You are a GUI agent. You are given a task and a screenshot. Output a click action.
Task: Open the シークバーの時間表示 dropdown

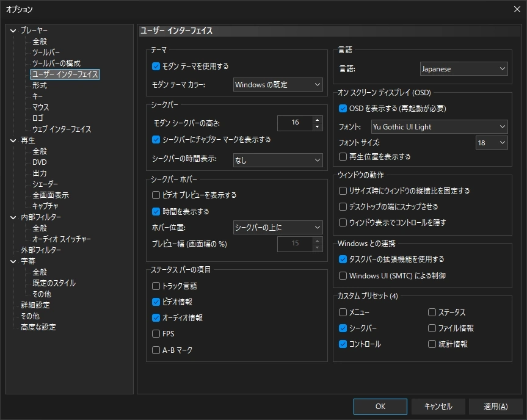click(x=278, y=161)
